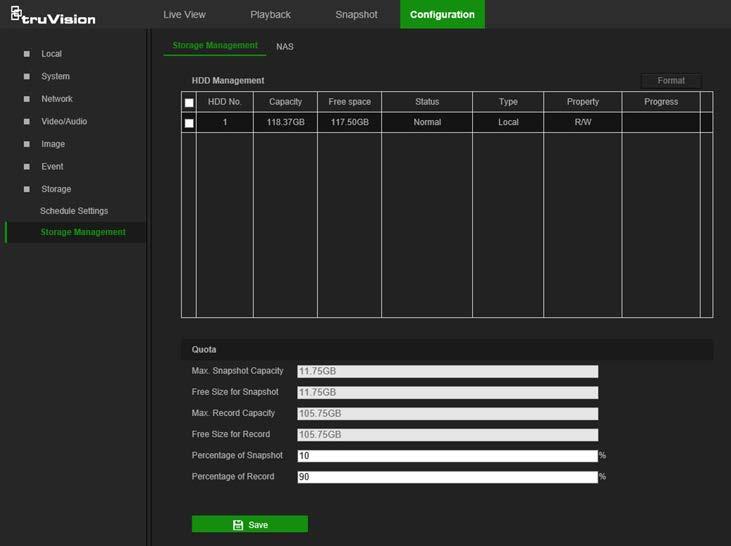
Task: Expand the Local menu in sidebar
Action: click(51, 54)
